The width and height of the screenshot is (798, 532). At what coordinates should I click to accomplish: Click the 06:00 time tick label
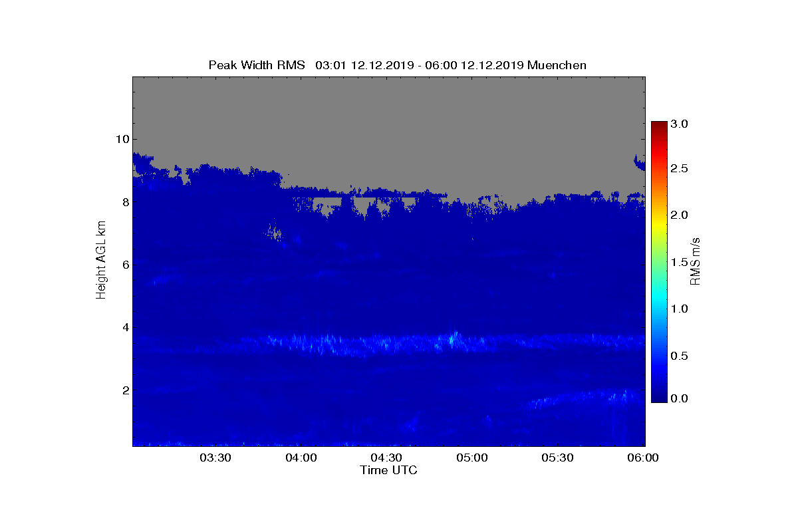pos(642,458)
